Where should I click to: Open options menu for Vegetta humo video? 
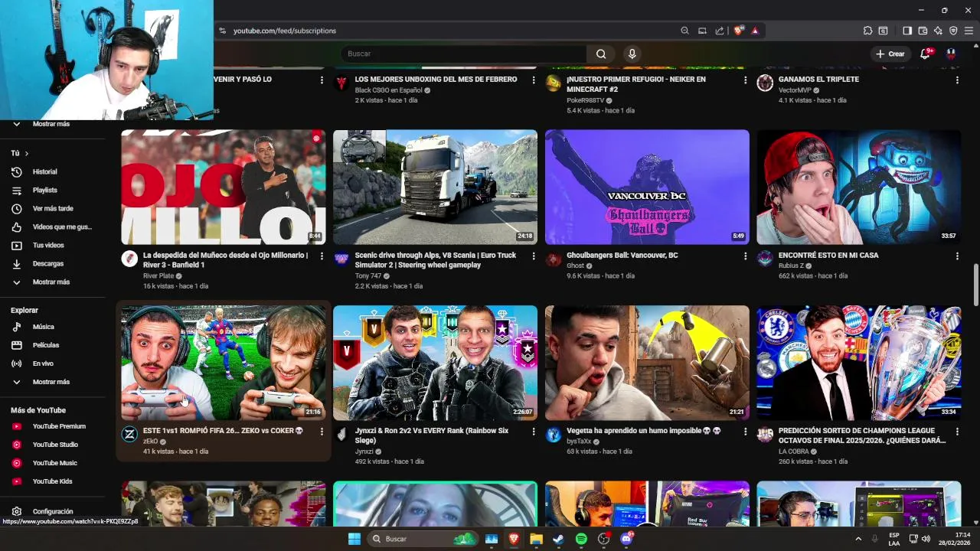click(745, 432)
